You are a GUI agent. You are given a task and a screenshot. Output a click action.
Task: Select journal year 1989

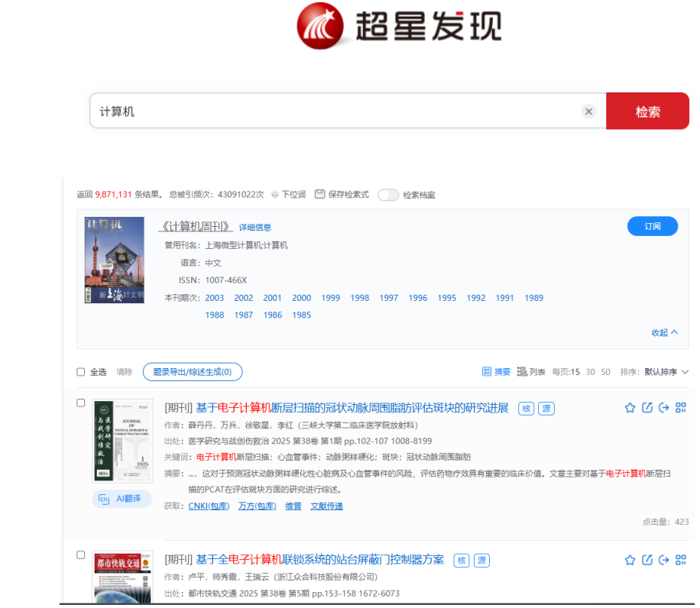[533, 298]
